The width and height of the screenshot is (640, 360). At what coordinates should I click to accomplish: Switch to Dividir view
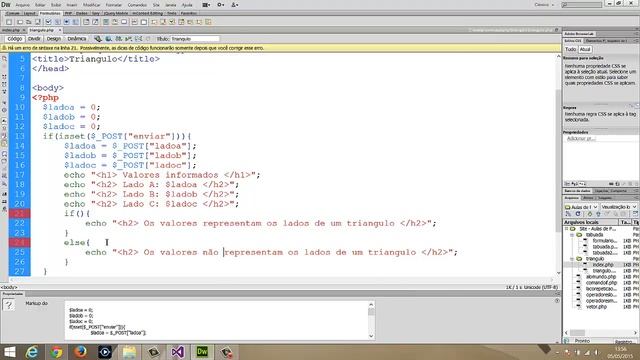tap(34, 39)
